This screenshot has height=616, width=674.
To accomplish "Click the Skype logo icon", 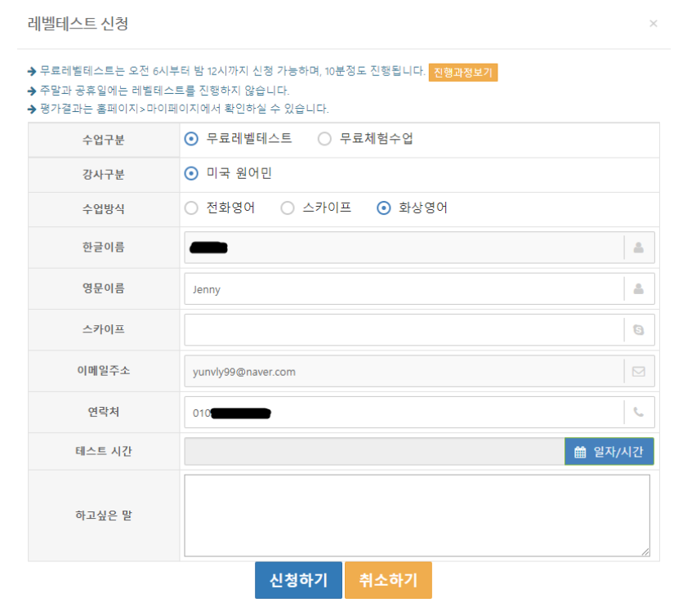I will click(x=639, y=330).
